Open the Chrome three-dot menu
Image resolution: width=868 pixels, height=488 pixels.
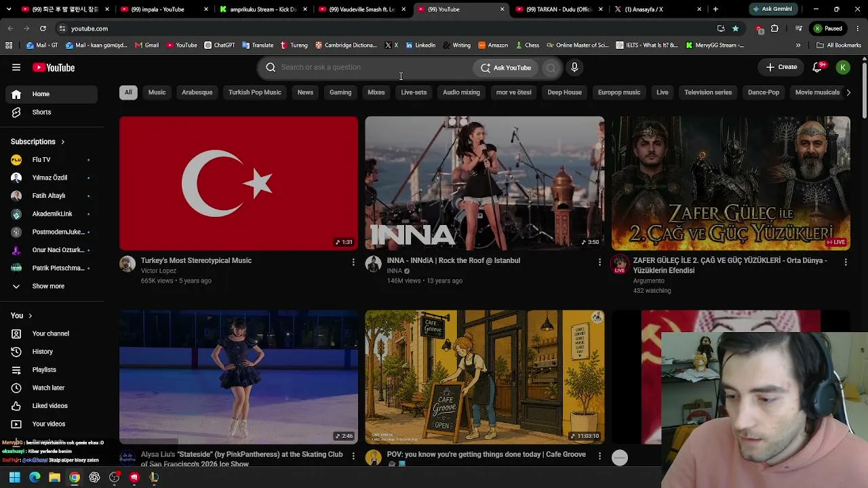859,28
